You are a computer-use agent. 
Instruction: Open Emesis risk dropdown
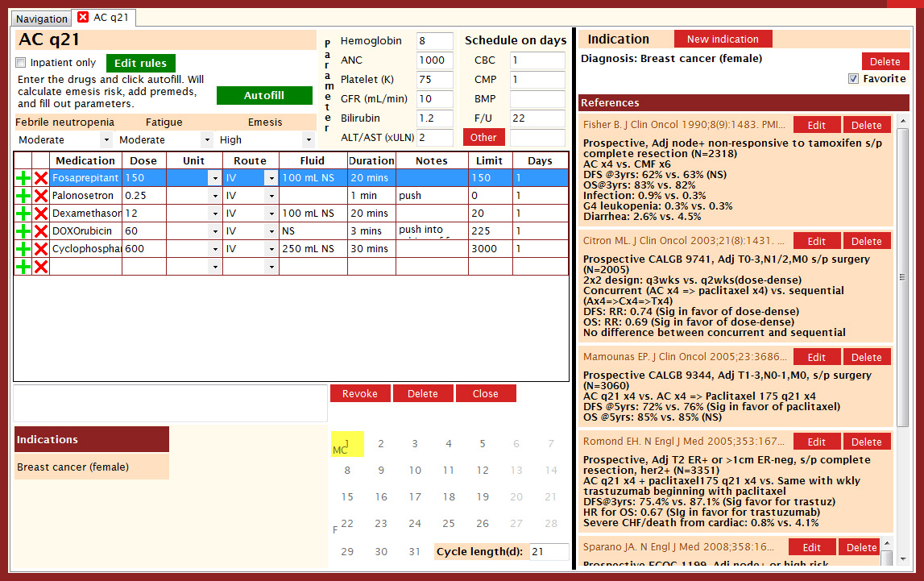point(309,140)
